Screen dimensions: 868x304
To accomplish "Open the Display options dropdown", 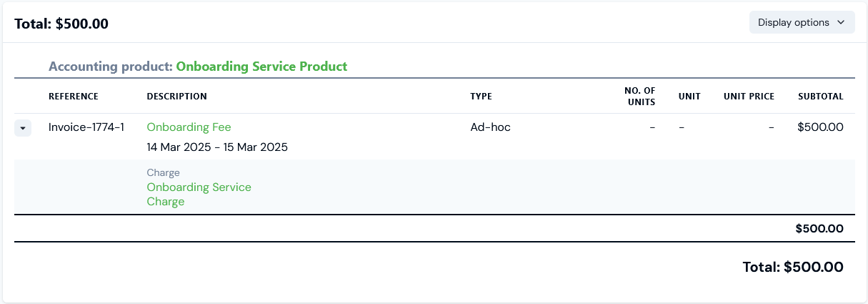I will pyautogui.click(x=793, y=22).
